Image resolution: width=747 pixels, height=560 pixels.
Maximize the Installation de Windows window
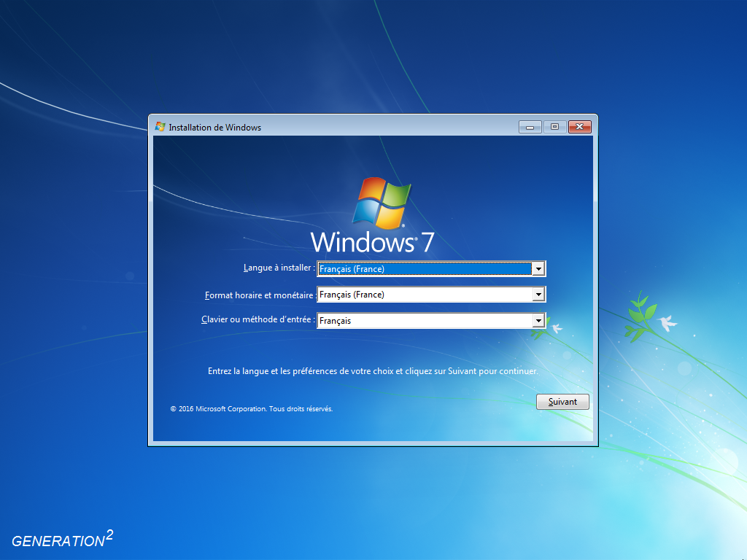pyautogui.click(x=554, y=127)
